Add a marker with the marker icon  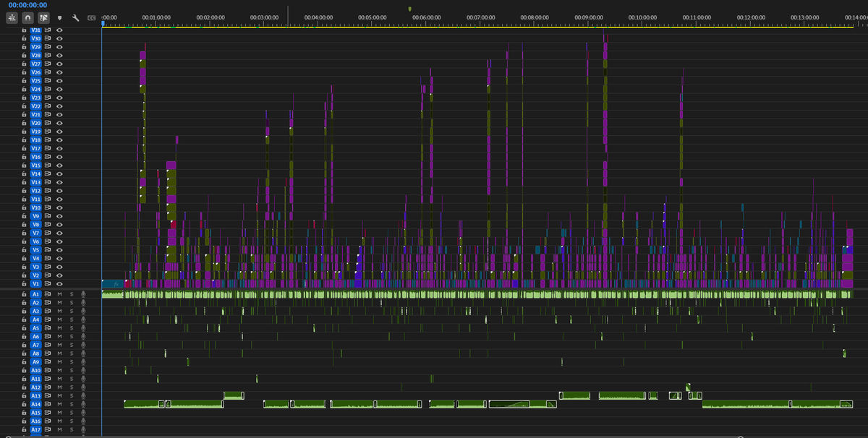(60, 17)
